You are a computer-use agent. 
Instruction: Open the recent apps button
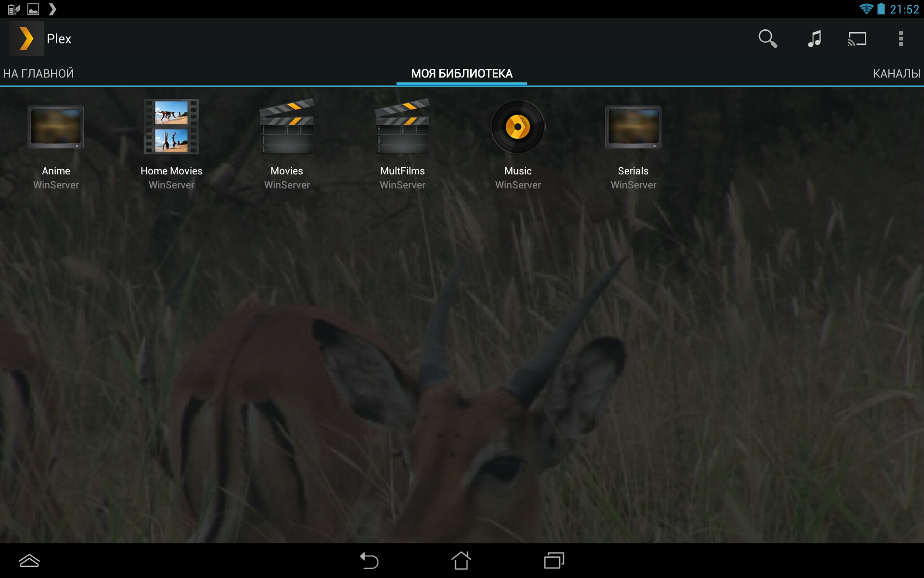tap(554, 561)
